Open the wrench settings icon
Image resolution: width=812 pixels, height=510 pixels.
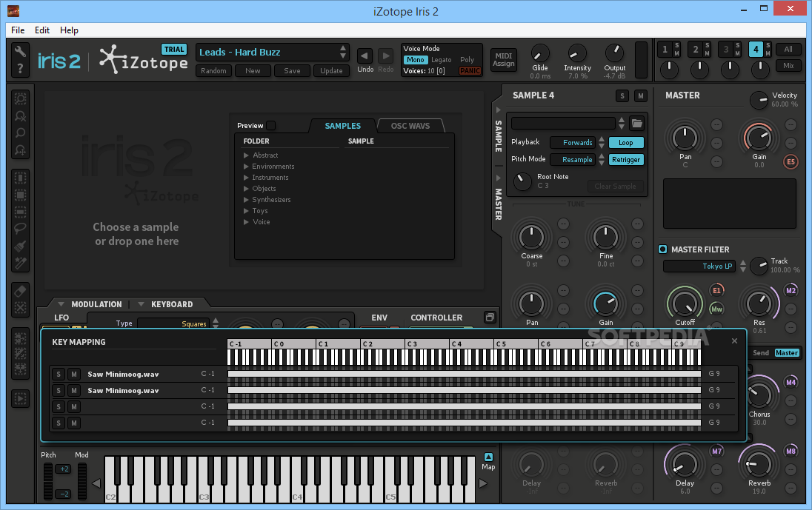(20, 51)
